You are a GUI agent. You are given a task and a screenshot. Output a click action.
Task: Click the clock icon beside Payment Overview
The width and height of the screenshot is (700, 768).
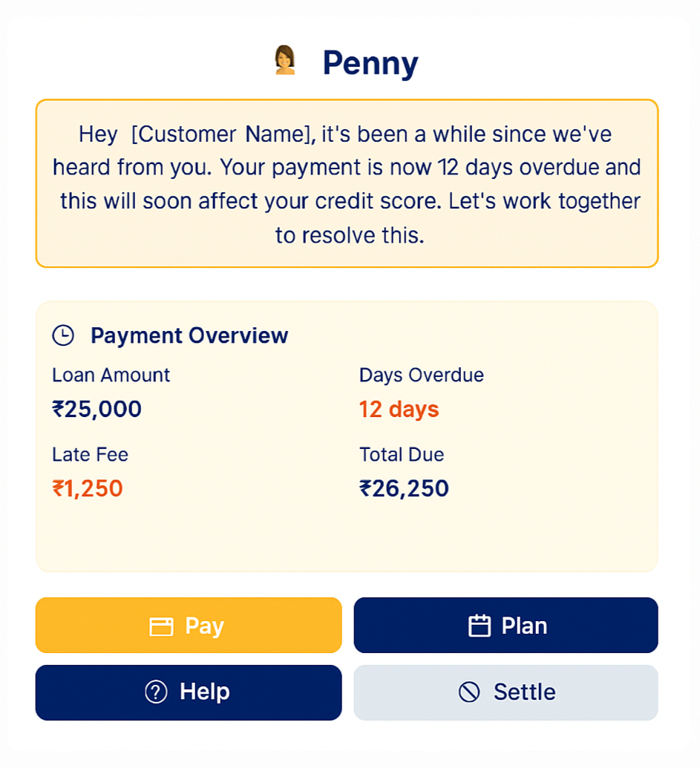(x=63, y=335)
